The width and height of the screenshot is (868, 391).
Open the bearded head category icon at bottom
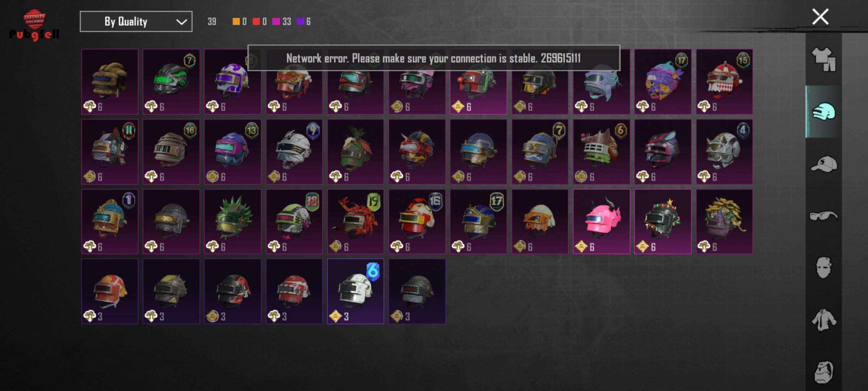tap(824, 372)
